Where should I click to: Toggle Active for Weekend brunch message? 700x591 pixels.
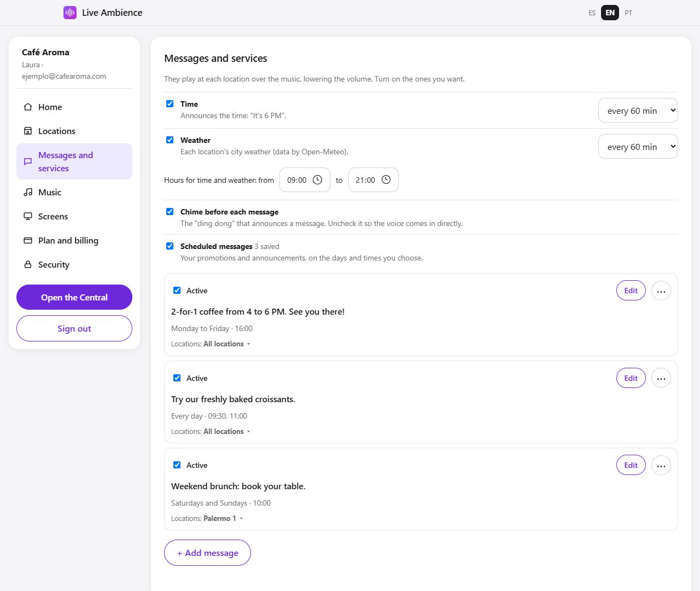[x=177, y=465]
